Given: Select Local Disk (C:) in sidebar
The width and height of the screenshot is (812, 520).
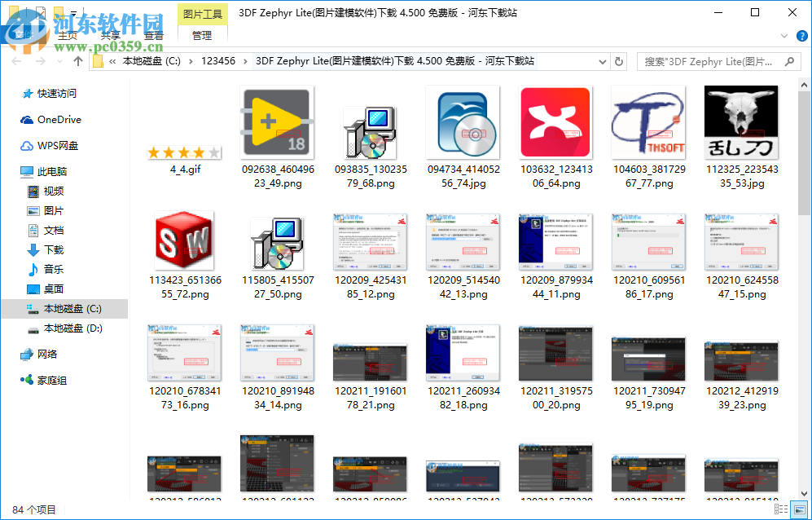Looking at the screenshot, I should 64,308.
